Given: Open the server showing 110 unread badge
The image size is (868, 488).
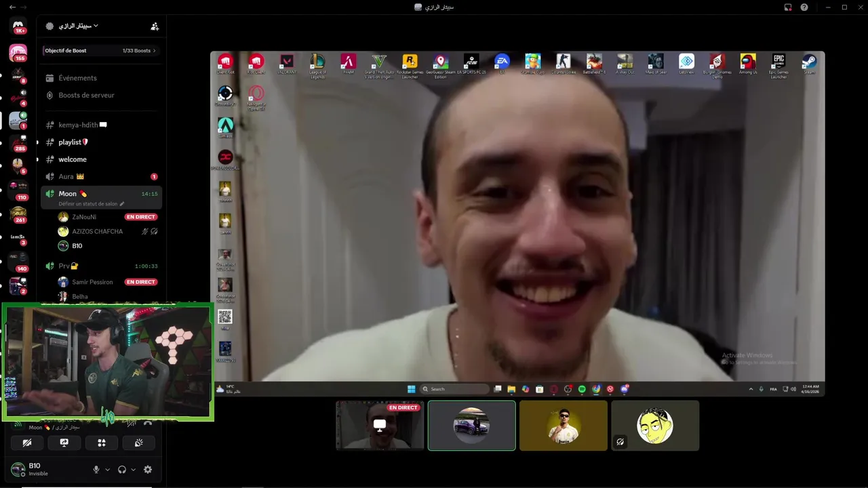Looking at the screenshot, I should click(18, 190).
